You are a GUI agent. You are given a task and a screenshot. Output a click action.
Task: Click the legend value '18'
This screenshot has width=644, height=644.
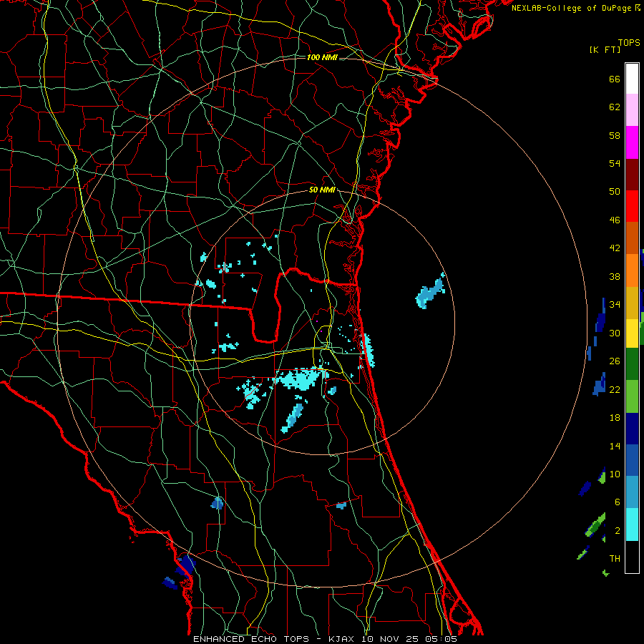(615, 418)
